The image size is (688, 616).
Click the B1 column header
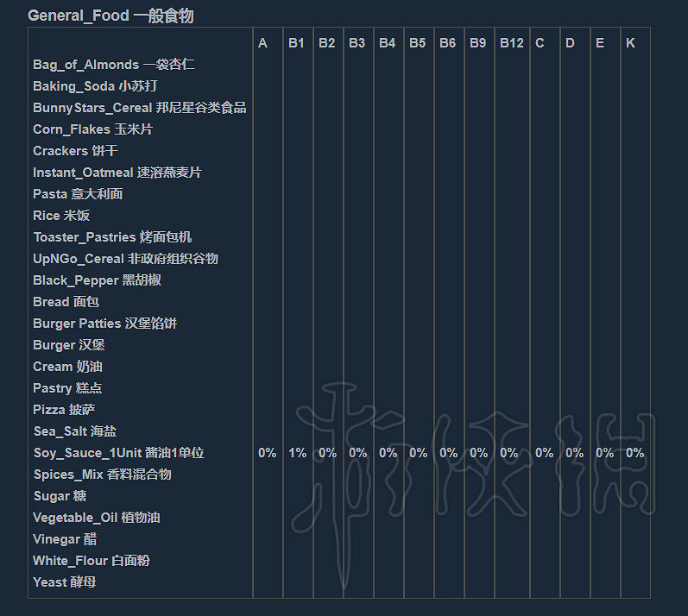coord(296,43)
